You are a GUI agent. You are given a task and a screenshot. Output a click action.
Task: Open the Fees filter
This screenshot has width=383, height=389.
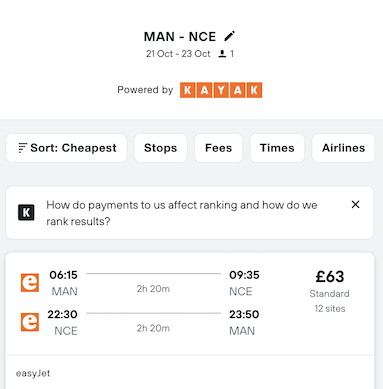pyautogui.click(x=218, y=148)
